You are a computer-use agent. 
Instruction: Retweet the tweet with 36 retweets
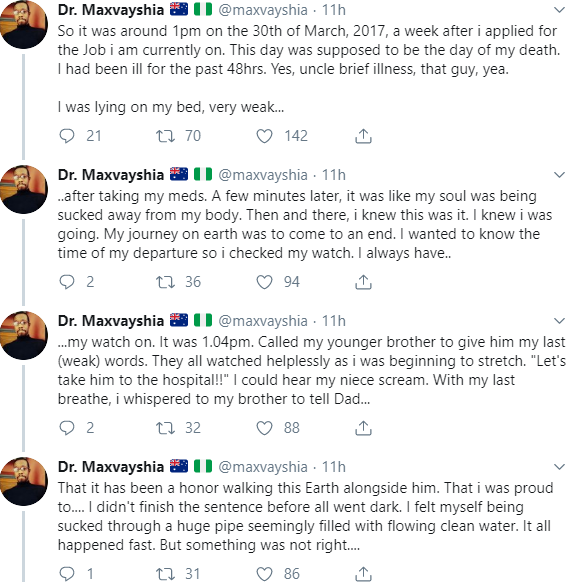coord(165,282)
